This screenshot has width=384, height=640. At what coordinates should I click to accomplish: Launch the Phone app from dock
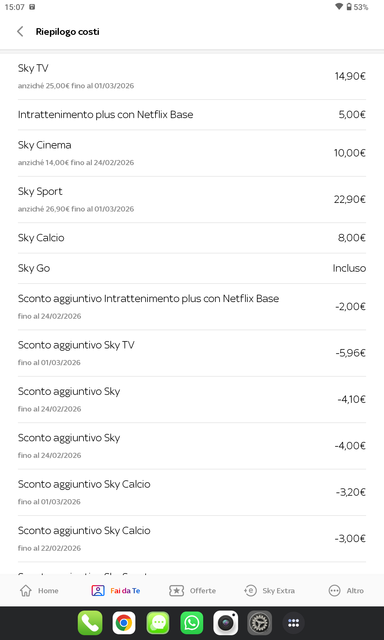click(x=90, y=623)
